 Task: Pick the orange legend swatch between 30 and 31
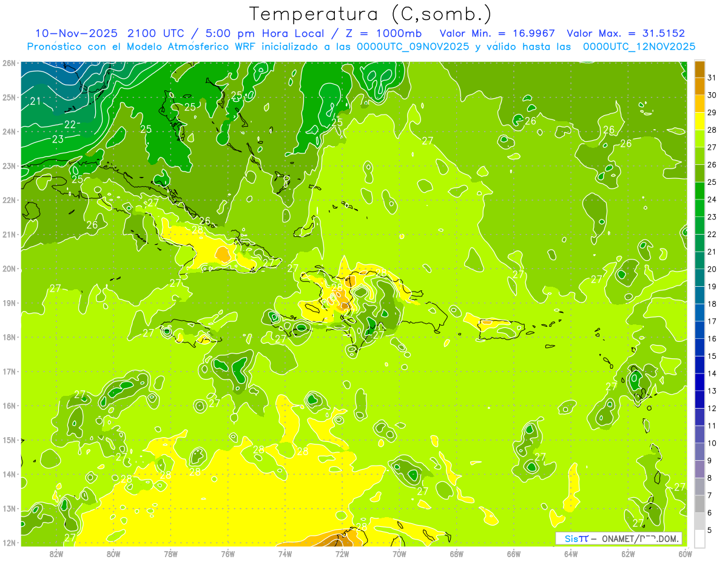[699, 87]
